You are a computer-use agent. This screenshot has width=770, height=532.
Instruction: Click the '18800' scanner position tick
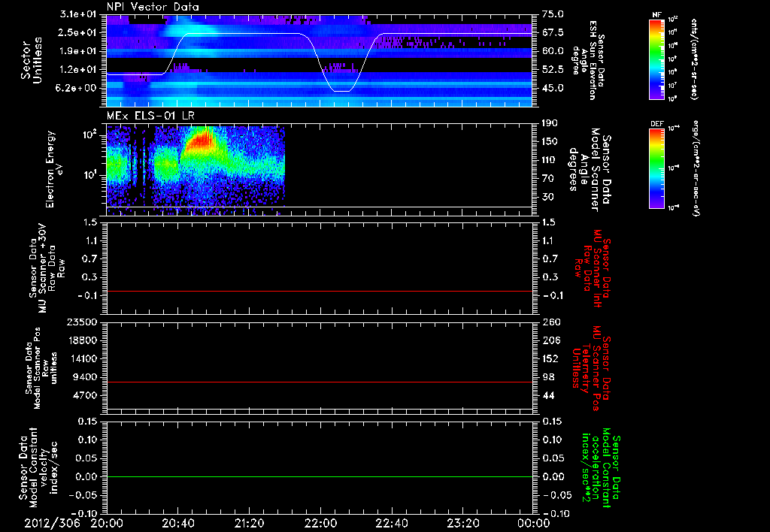coord(83,340)
